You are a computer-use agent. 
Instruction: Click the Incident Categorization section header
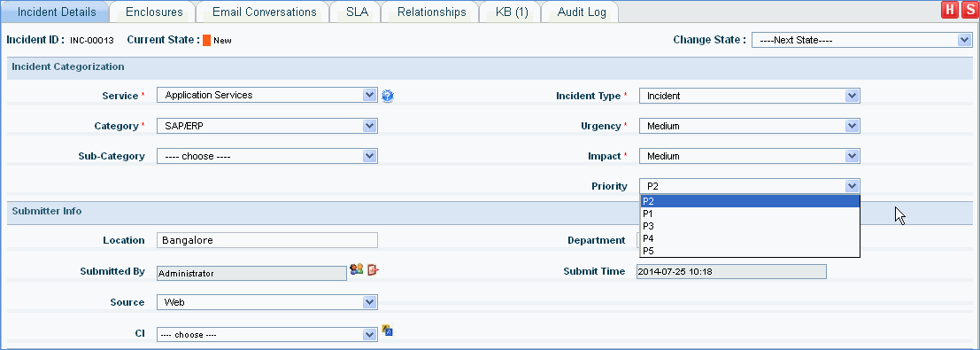coord(490,68)
